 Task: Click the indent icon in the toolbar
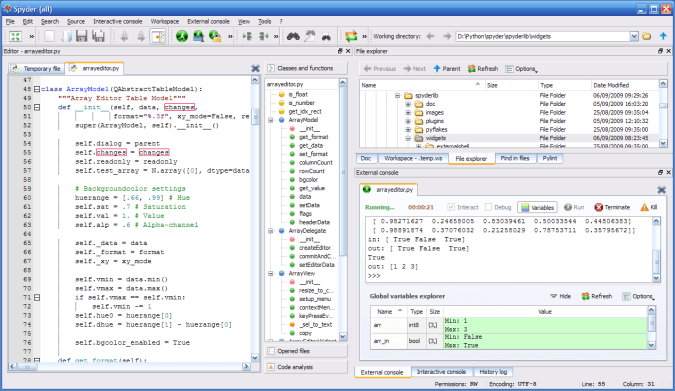coord(247,36)
